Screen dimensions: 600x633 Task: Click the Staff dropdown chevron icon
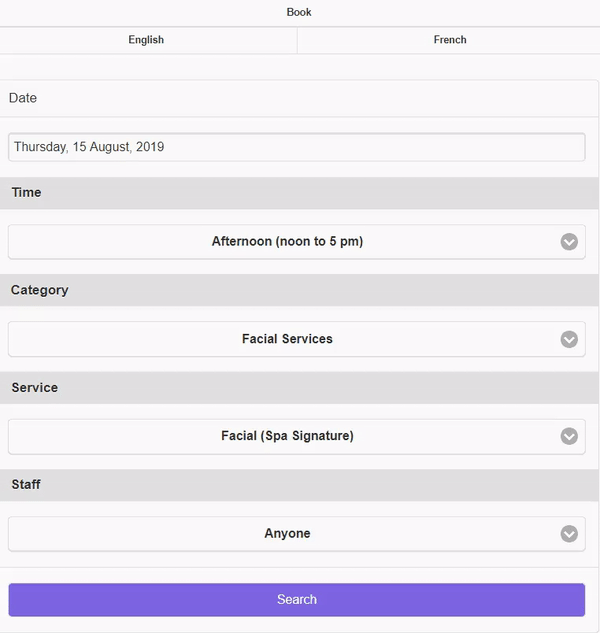pyautogui.click(x=569, y=534)
